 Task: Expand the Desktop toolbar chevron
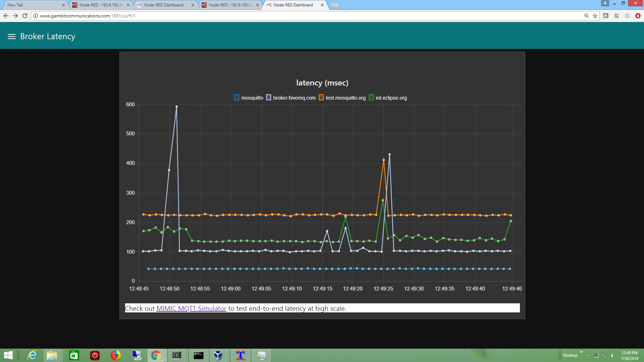582,352
